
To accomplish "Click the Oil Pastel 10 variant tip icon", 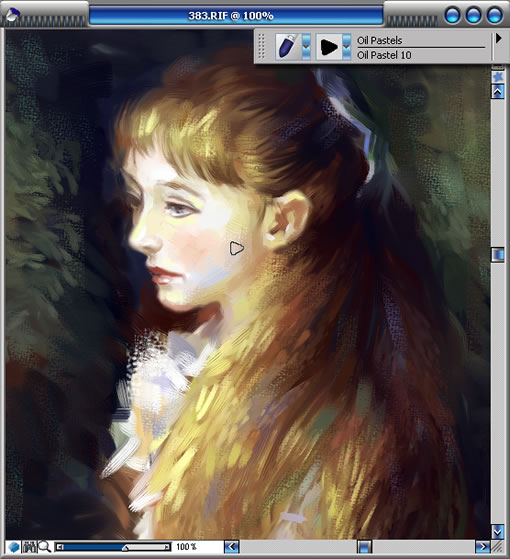I will point(329,46).
